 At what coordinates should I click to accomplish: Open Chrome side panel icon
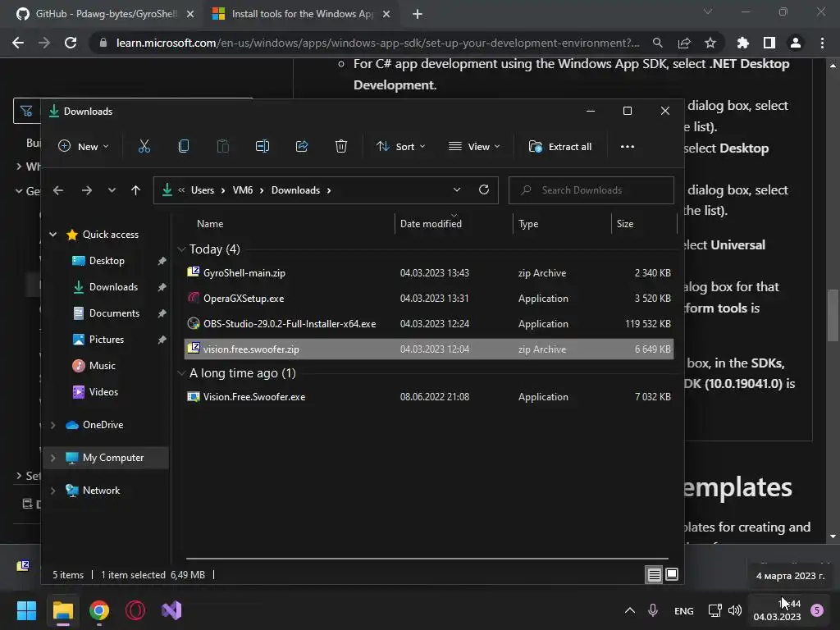click(769, 43)
